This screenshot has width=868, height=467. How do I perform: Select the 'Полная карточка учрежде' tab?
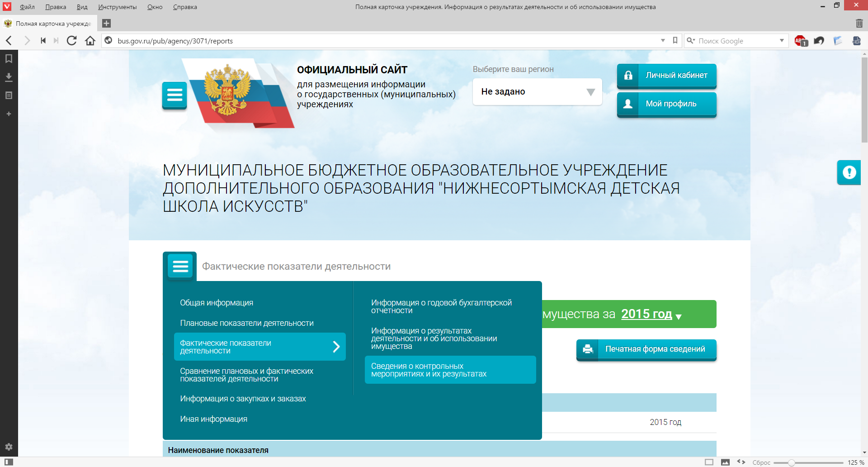coord(49,24)
